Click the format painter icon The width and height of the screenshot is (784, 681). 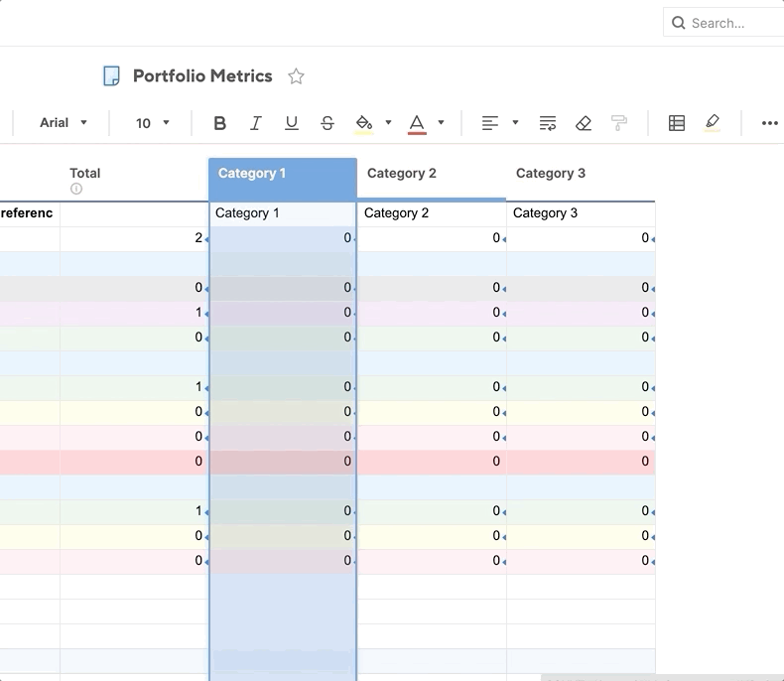[x=619, y=123]
